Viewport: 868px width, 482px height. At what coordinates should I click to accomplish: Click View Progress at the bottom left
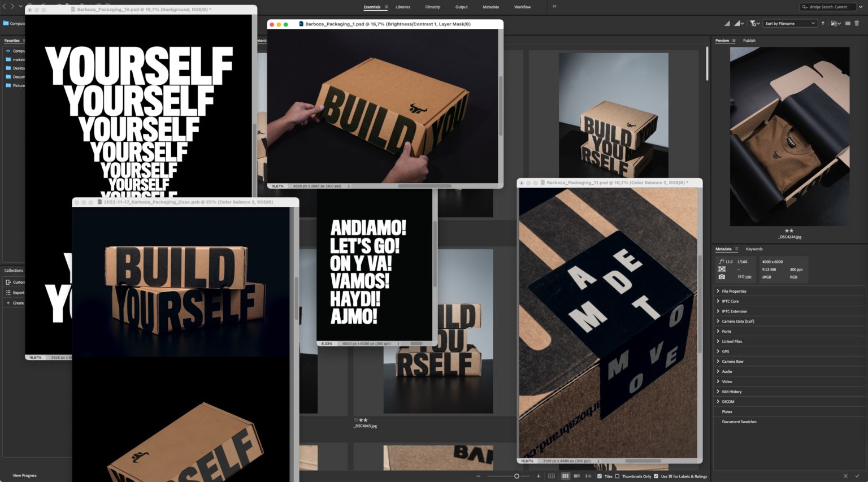click(24, 476)
